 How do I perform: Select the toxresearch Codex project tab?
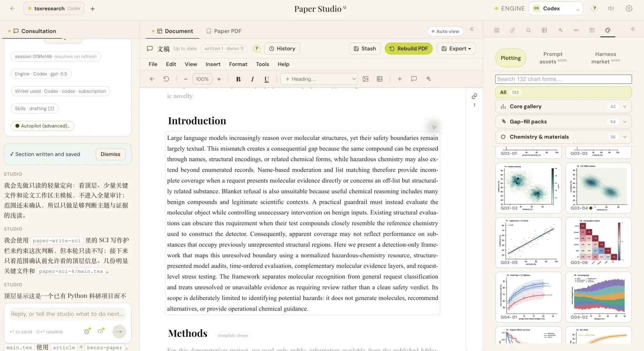pyautogui.click(x=54, y=9)
